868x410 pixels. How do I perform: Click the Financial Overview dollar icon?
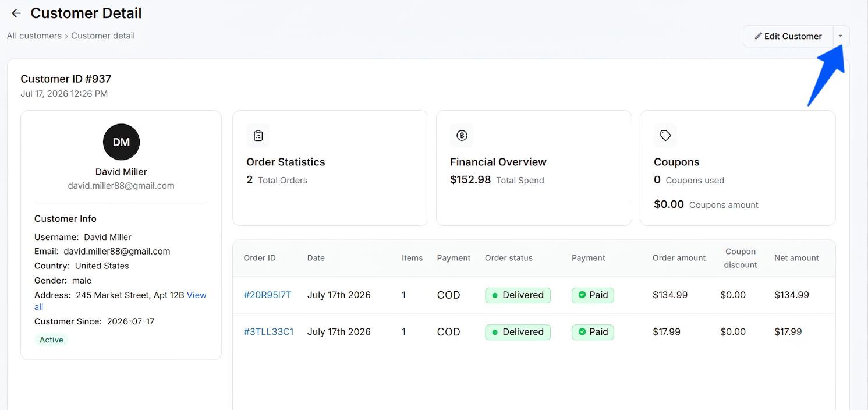pos(462,136)
